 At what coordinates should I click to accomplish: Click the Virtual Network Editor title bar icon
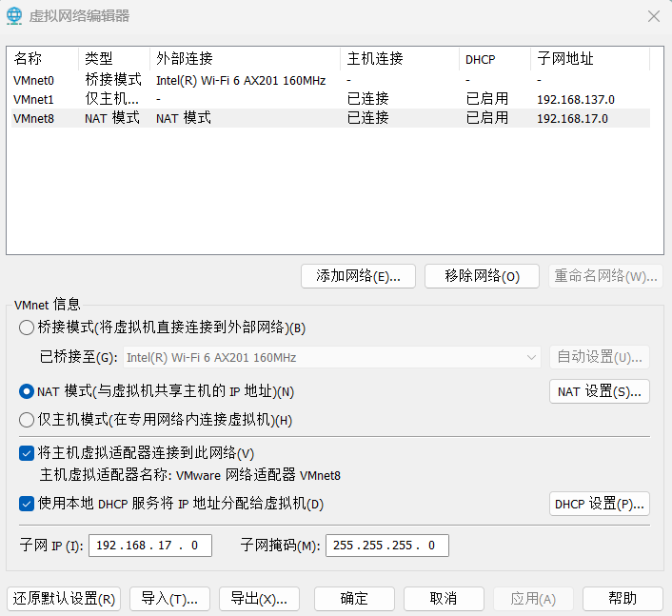(14, 15)
